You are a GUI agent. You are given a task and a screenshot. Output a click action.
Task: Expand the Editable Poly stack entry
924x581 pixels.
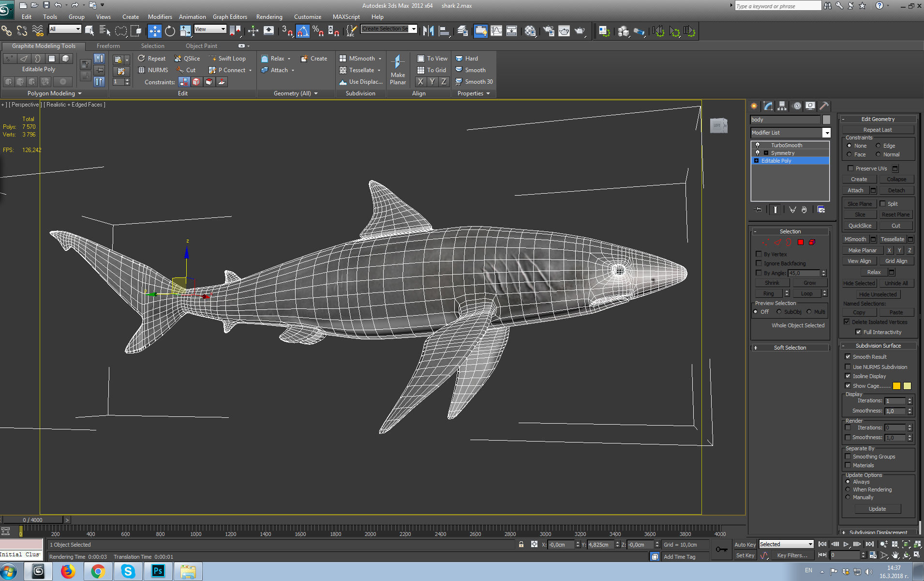tap(757, 161)
